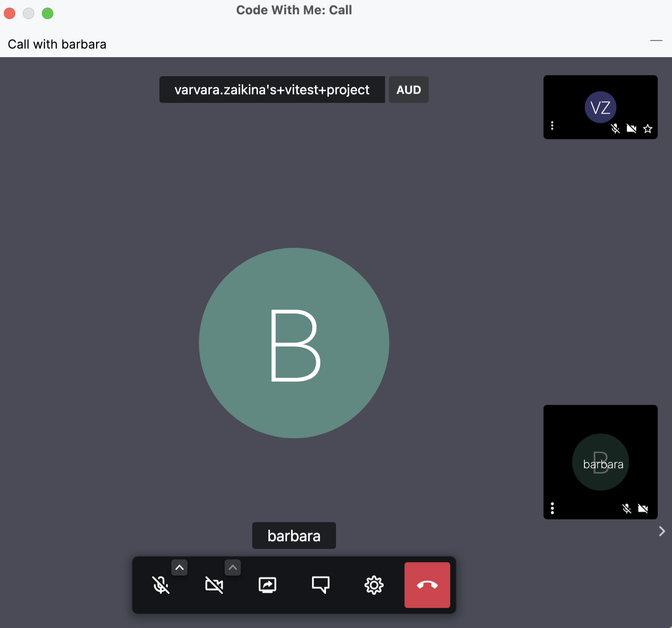
Task: Click the muted microphone icon on barbara's thumbnail
Action: pos(627,509)
